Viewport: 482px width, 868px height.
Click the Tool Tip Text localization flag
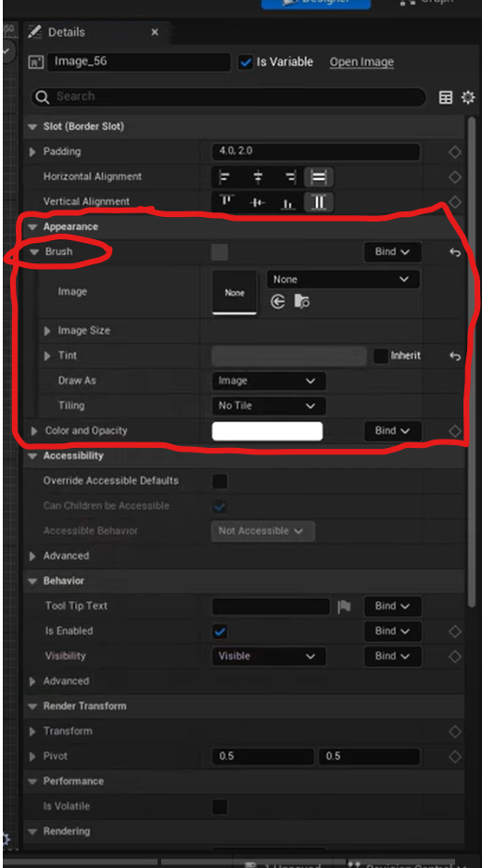344,606
